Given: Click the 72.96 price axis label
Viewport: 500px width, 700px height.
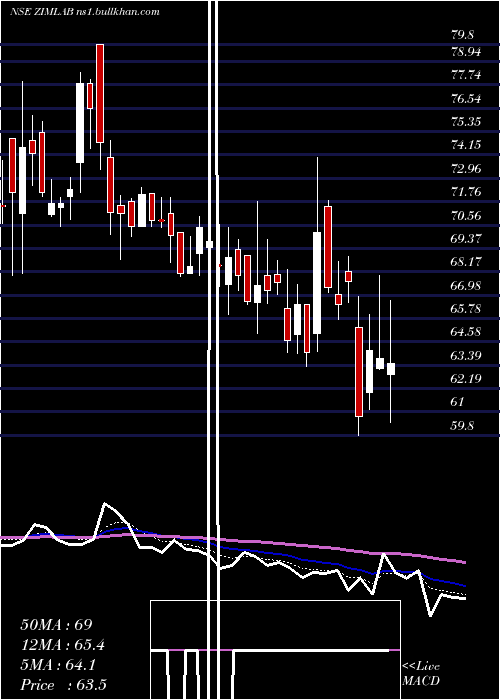Looking at the screenshot, I should pos(466,169).
